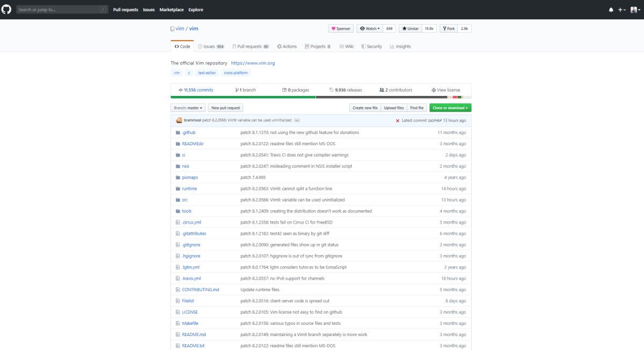Open Explore in top navigation
The image size is (644, 350).
(x=196, y=10)
